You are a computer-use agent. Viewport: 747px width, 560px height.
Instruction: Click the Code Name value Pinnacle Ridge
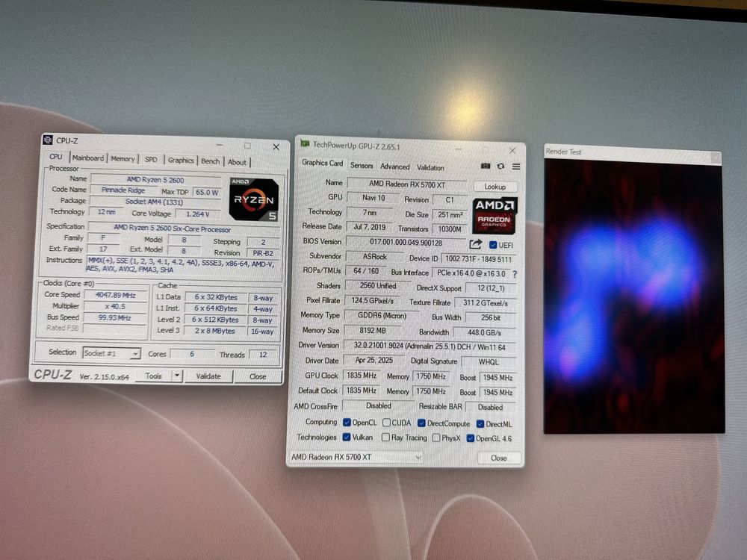(123, 190)
